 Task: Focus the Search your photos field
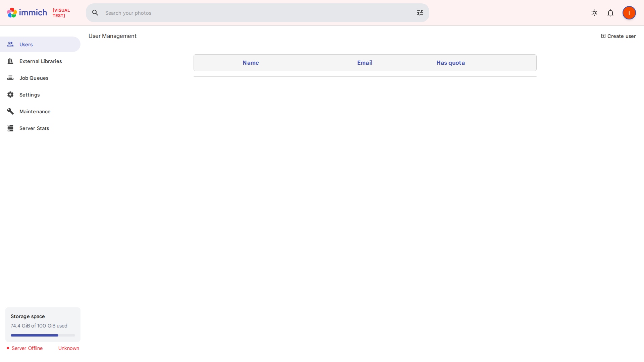tap(255, 13)
